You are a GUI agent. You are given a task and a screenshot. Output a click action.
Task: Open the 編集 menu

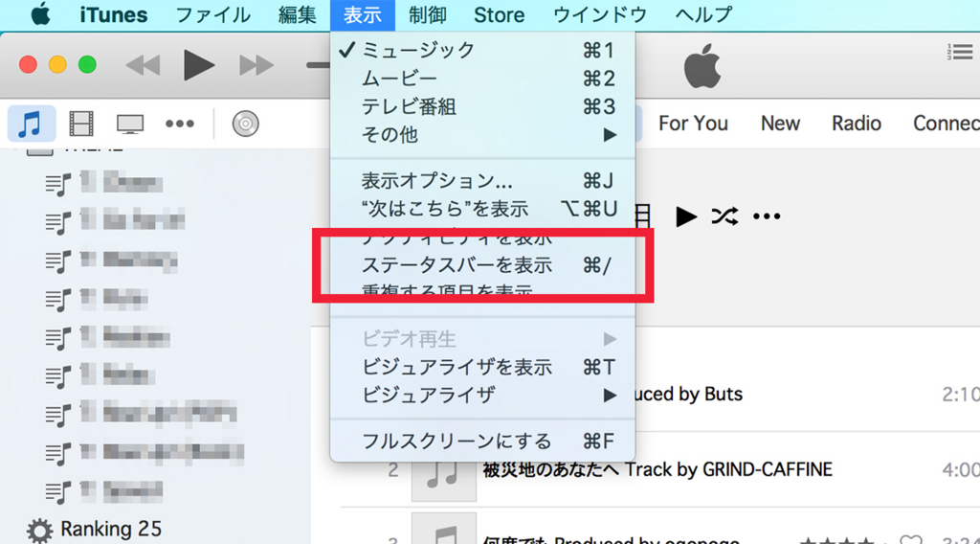point(297,14)
